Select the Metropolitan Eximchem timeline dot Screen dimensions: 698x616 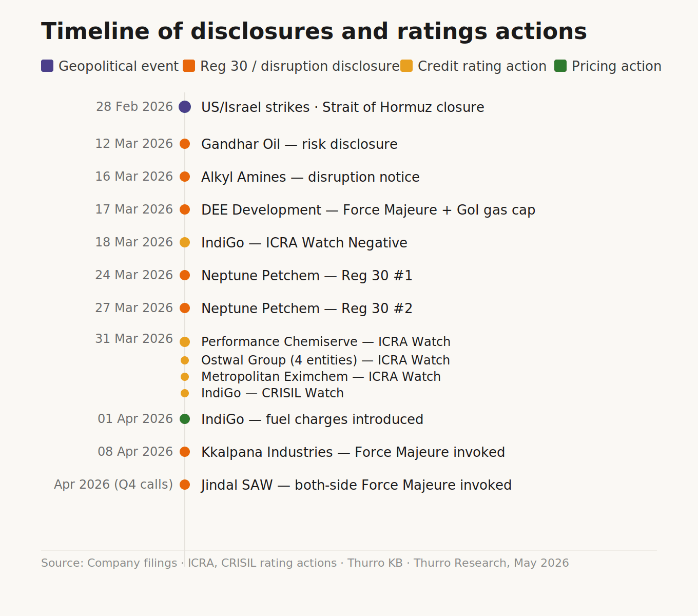[185, 377]
